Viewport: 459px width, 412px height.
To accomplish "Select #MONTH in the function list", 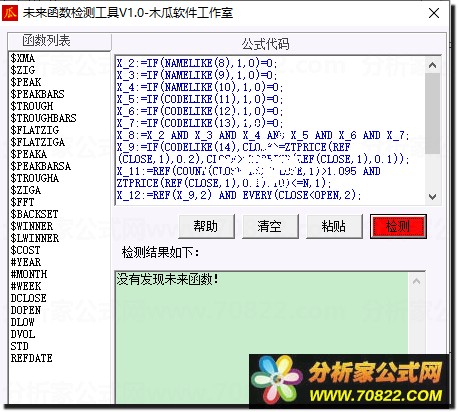I will click(29, 274).
